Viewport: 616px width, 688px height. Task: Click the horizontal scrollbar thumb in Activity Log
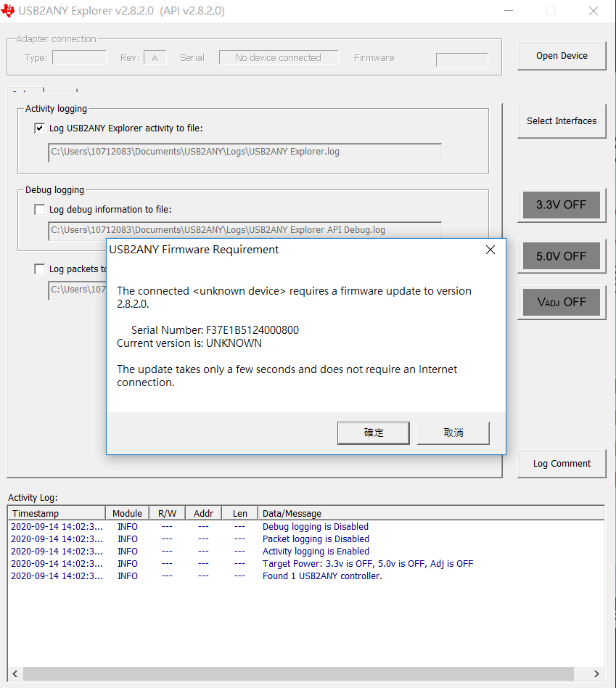[298, 673]
